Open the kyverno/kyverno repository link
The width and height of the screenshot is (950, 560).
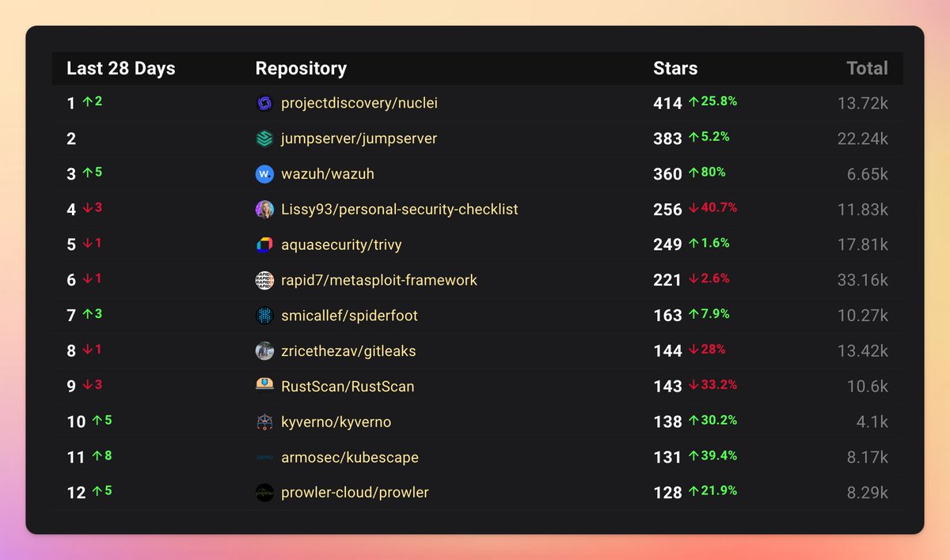tap(336, 422)
